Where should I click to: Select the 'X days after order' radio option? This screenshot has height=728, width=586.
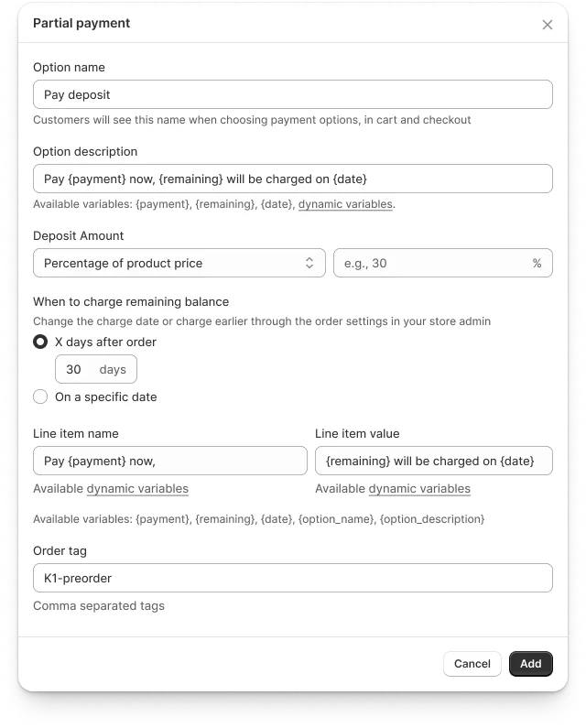(40, 342)
